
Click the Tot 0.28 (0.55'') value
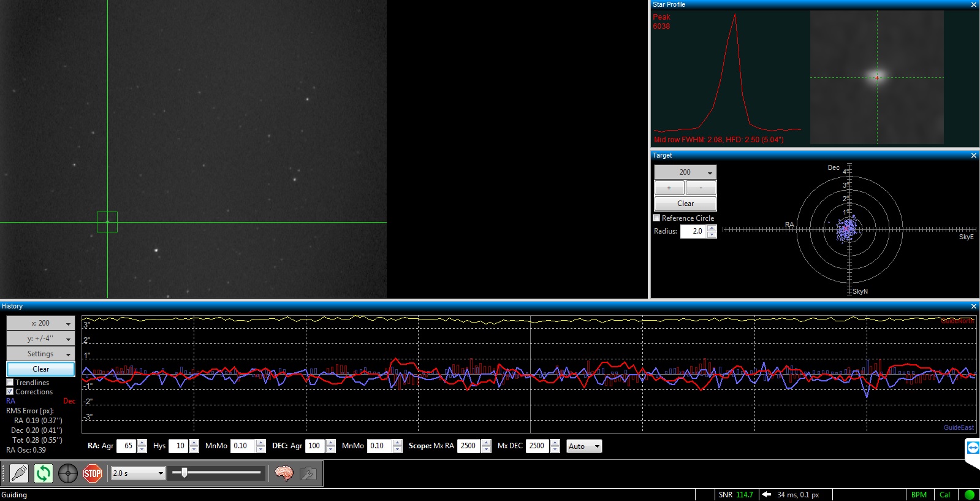pos(37,440)
